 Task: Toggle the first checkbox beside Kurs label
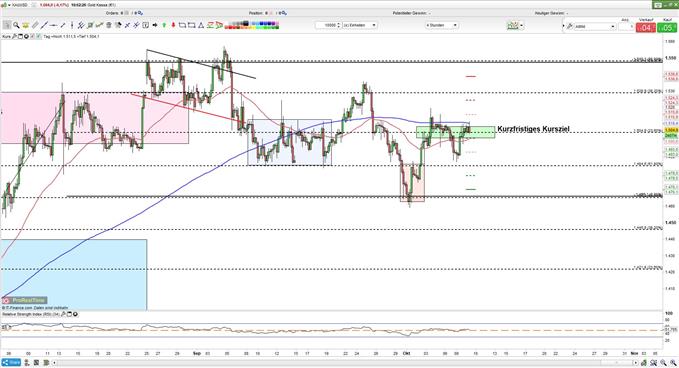[32, 37]
